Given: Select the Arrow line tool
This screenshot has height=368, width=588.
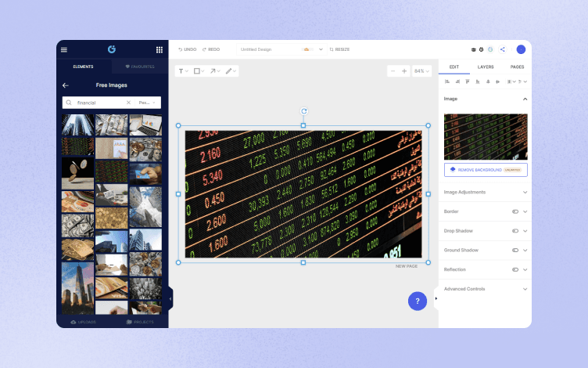Looking at the screenshot, I should [214, 71].
